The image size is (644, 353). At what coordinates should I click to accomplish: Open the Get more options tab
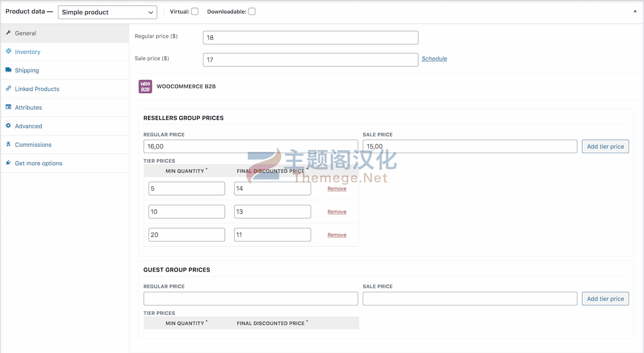tap(65, 163)
